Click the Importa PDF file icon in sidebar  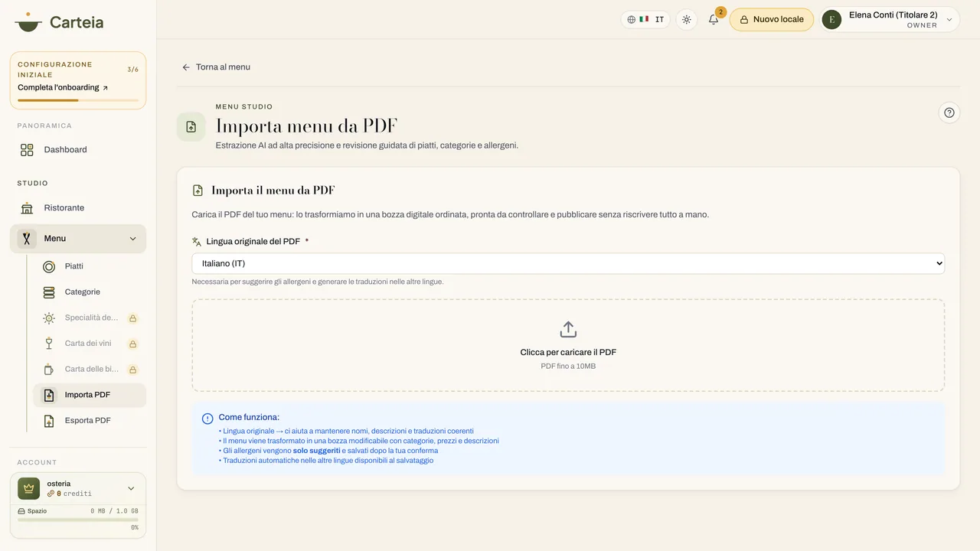(49, 395)
